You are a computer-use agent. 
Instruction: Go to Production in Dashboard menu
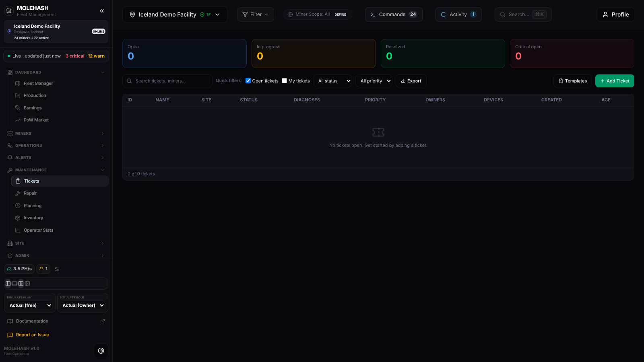click(x=60, y=96)
